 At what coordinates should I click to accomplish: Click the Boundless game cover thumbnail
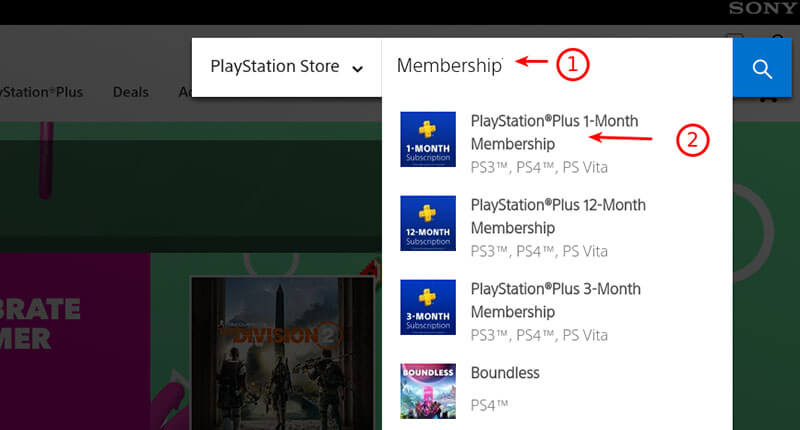tap(428, 391)
